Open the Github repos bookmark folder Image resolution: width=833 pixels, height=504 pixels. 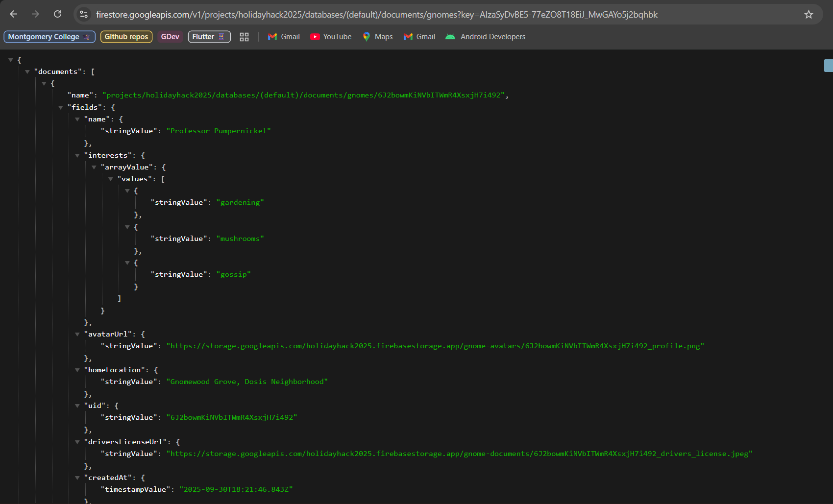click(126, 37)
